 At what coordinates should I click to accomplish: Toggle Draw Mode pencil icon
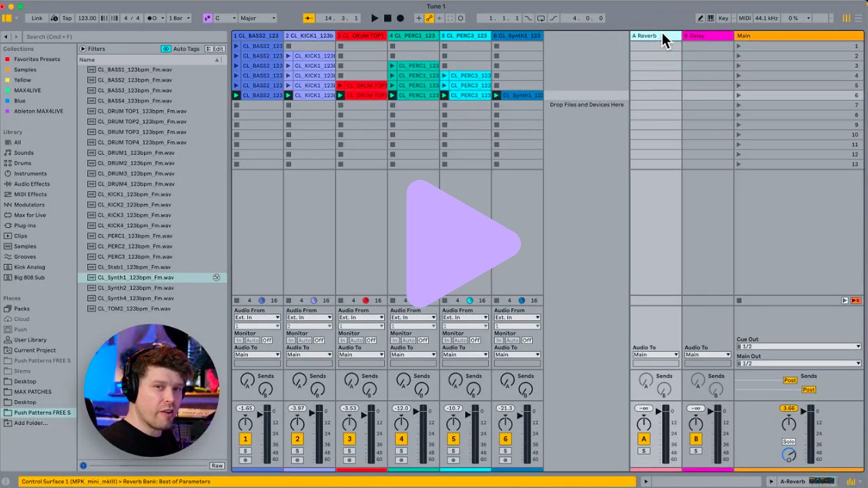click(x=700, y=18)
